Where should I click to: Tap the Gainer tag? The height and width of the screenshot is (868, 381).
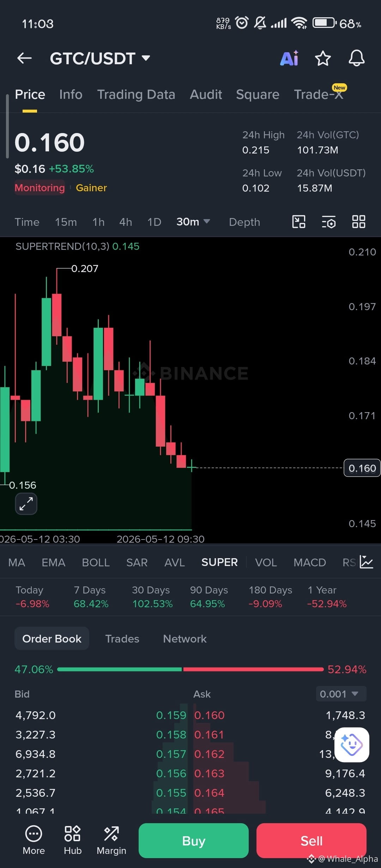pyautogui.click(x=91, y=187)
